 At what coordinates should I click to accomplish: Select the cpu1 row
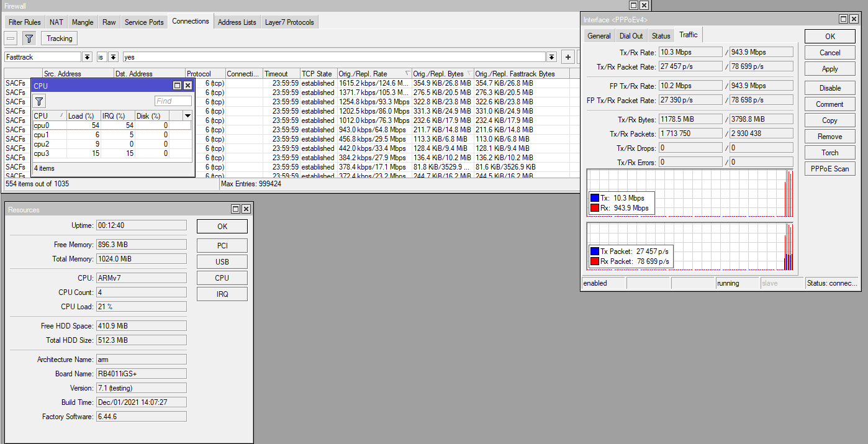(x=112, y=135)
